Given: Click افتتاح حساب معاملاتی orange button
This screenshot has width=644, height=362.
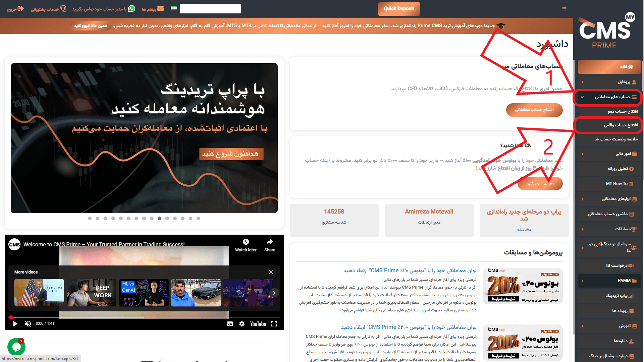Looking at the screenshot, I should [534, 110].
